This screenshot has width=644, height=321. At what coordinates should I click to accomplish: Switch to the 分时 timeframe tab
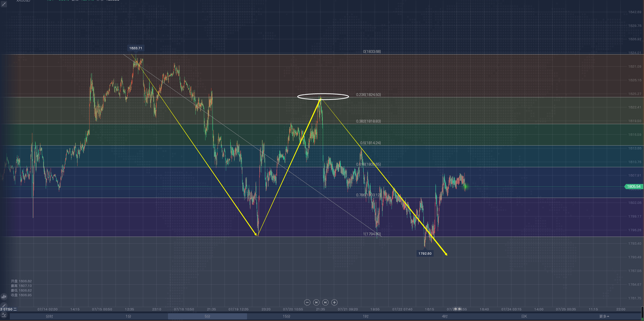pos(49,316)
